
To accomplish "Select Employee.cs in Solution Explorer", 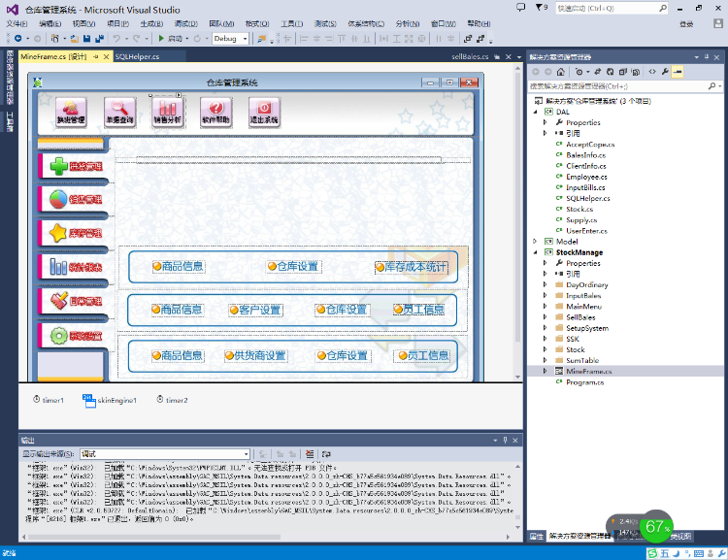I will pos(586,177).
